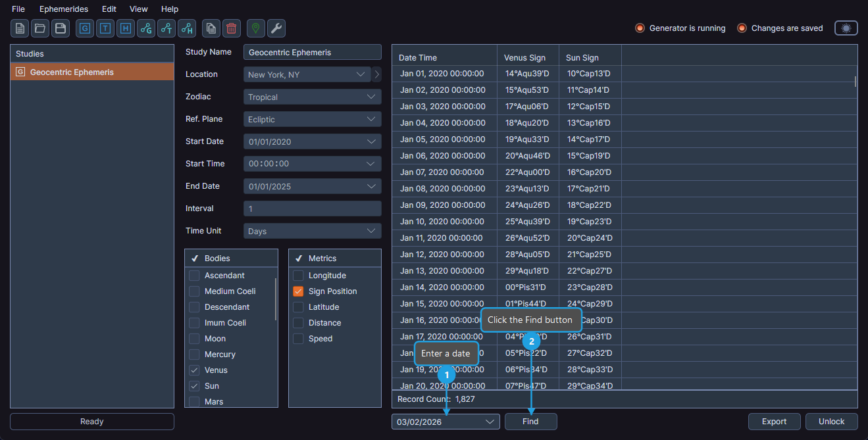This screenshot has height=440, width=868.
Task: Open the Location dropdown
Action: pos(306,74)
